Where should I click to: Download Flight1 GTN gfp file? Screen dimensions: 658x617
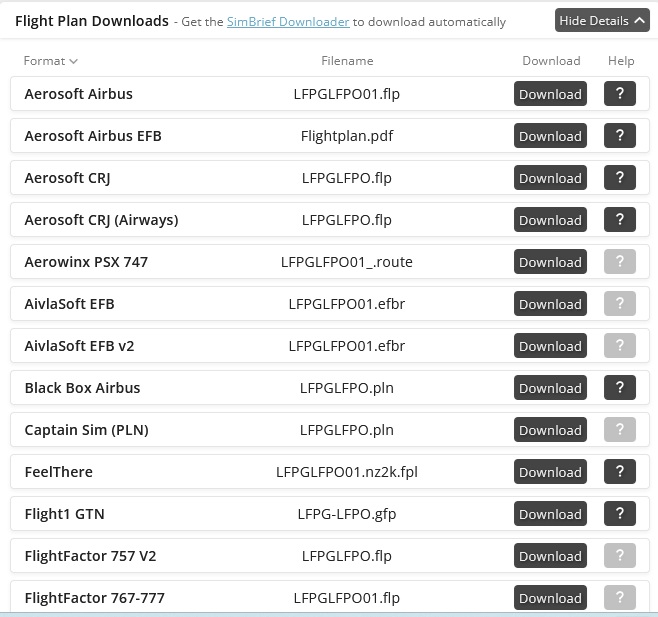click(x=550, y=514)
